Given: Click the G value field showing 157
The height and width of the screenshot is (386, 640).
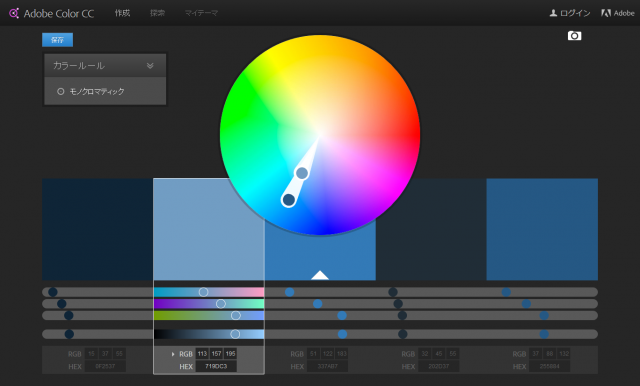Looking at the screenshot, I should pyautogui.click(x=216, y=354).
